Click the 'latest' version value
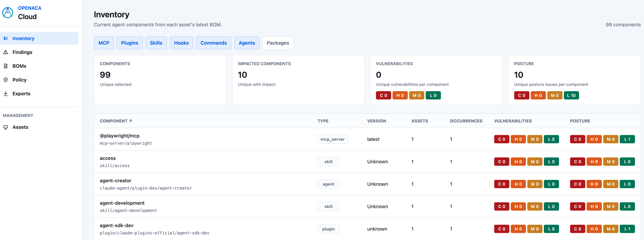Viewport: 644px width, 240px height. [373, 139]
